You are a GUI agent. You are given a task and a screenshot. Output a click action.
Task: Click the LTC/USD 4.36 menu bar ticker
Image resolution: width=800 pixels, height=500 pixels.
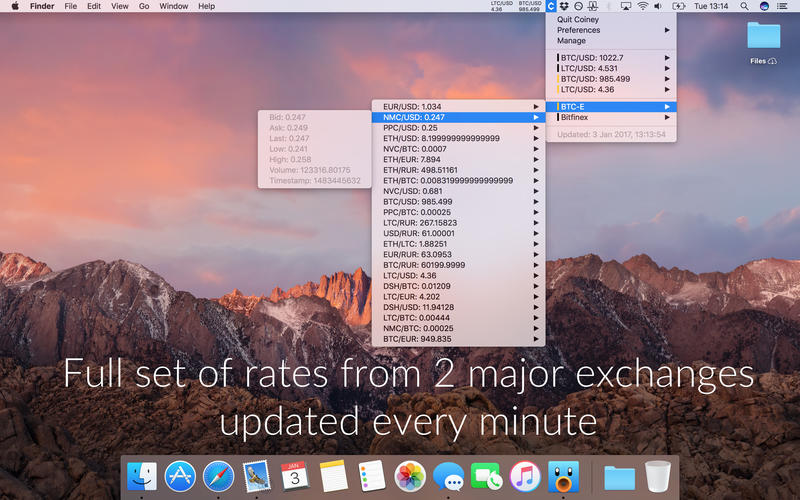pos(502,6)
